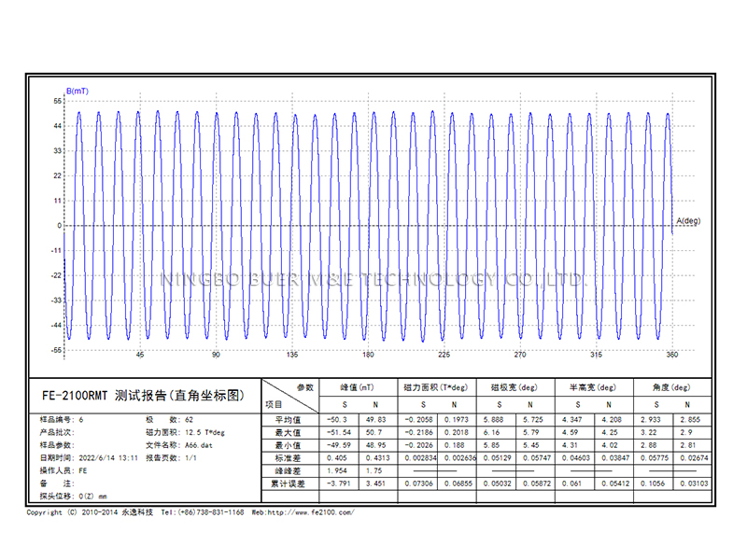Viewport: 747px width, 560px height.
Task: Click the 180 tick on the angle axis
Action: (368, 356)
